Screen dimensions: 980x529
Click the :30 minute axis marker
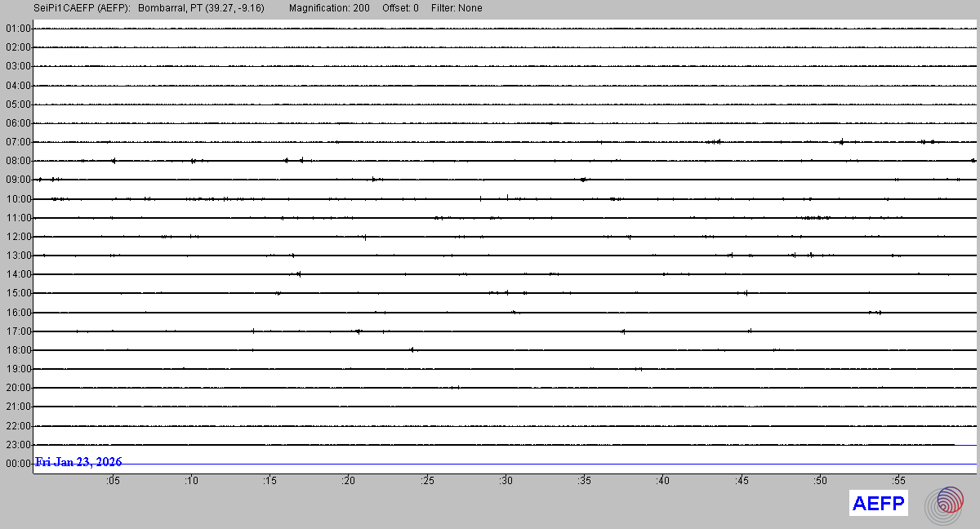[506, 481]
